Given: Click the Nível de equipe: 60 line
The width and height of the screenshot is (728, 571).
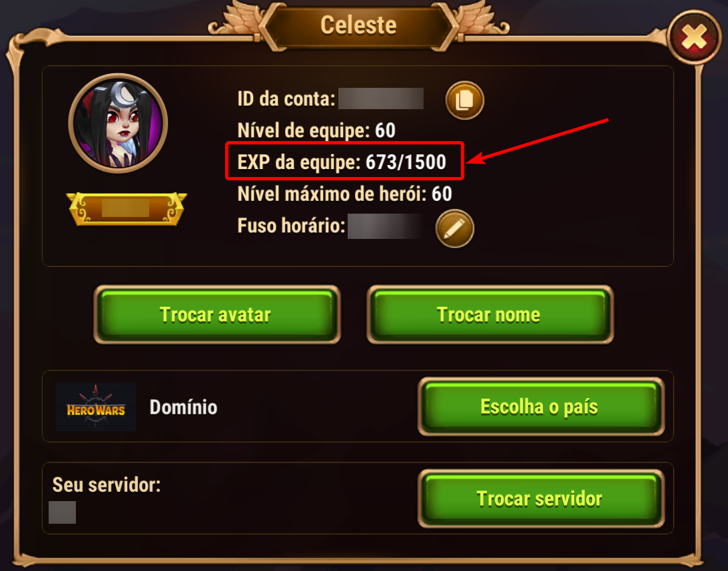Looking at the screenshot, I should 316,130.
